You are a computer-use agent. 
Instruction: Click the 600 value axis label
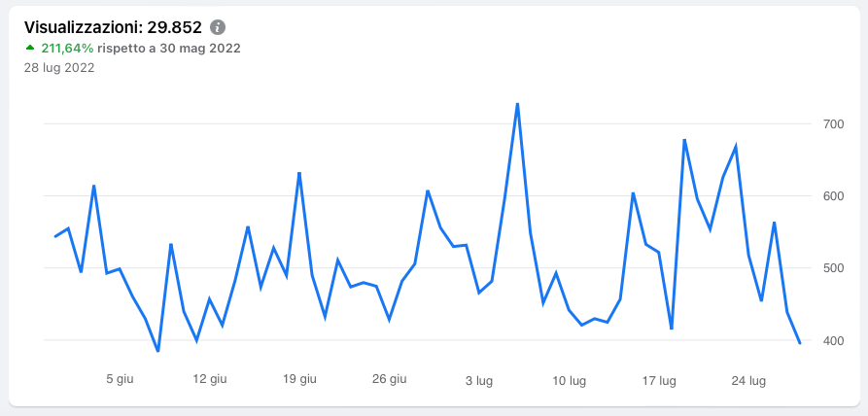coord(835,196)
